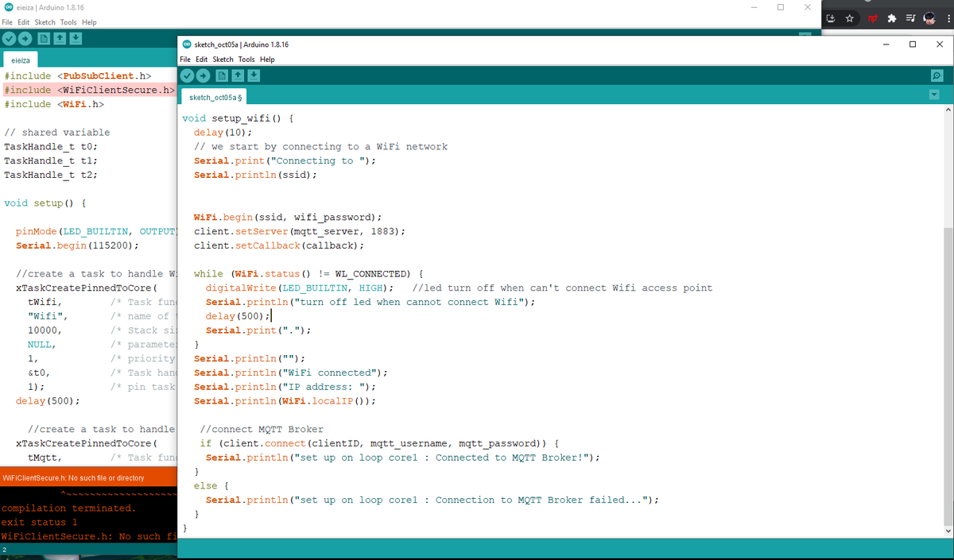Image resolution: width=954 pixels, height=560 pixels.
Task: Open Chrome media control icon
Action: coord(909,17)
